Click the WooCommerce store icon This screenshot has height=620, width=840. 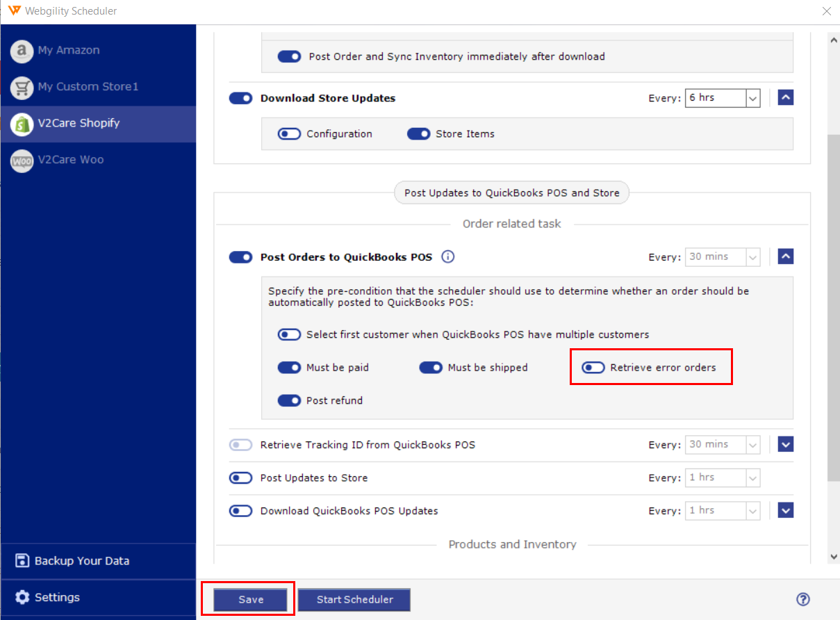(x=22, y=161)
